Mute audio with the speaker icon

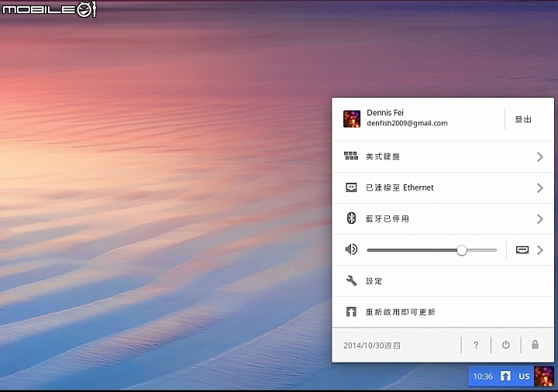tap(351, 249)
